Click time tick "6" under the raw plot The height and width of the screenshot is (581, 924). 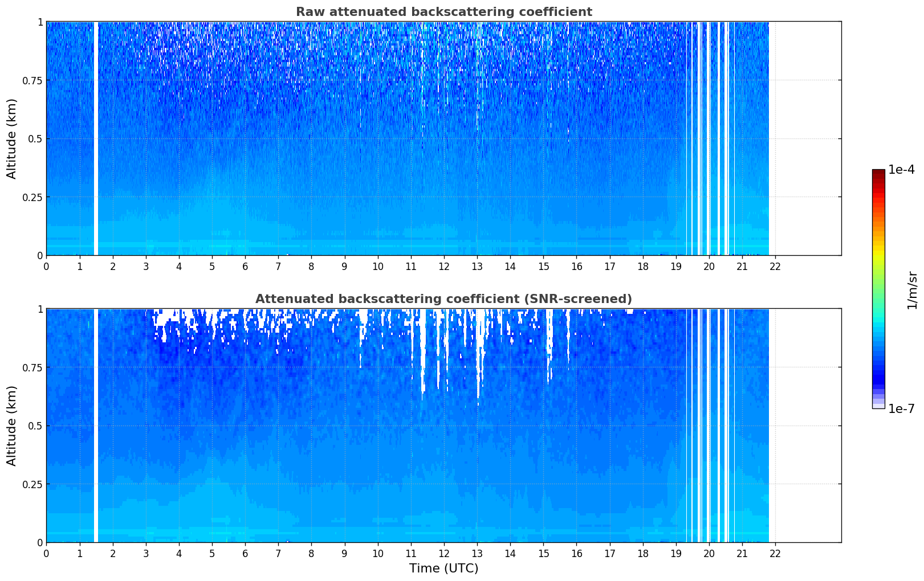(x=245, y=266)
